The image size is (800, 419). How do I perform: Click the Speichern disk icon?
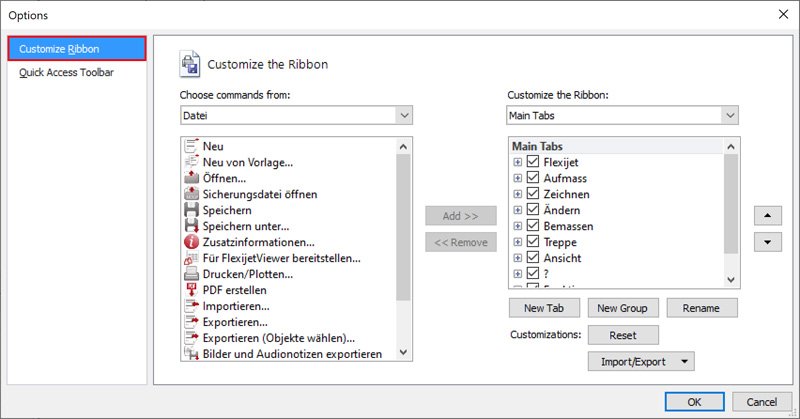click(x=192, y=210)
